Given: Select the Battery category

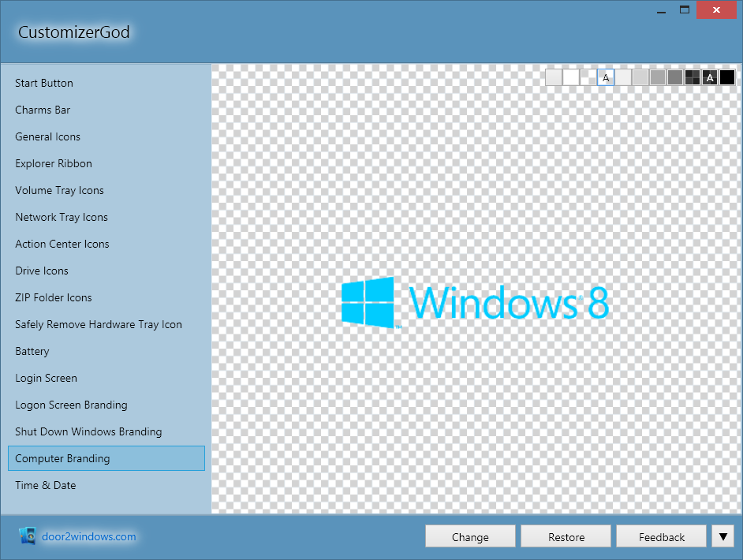Looking at the screenshot, I should [32, 351].
